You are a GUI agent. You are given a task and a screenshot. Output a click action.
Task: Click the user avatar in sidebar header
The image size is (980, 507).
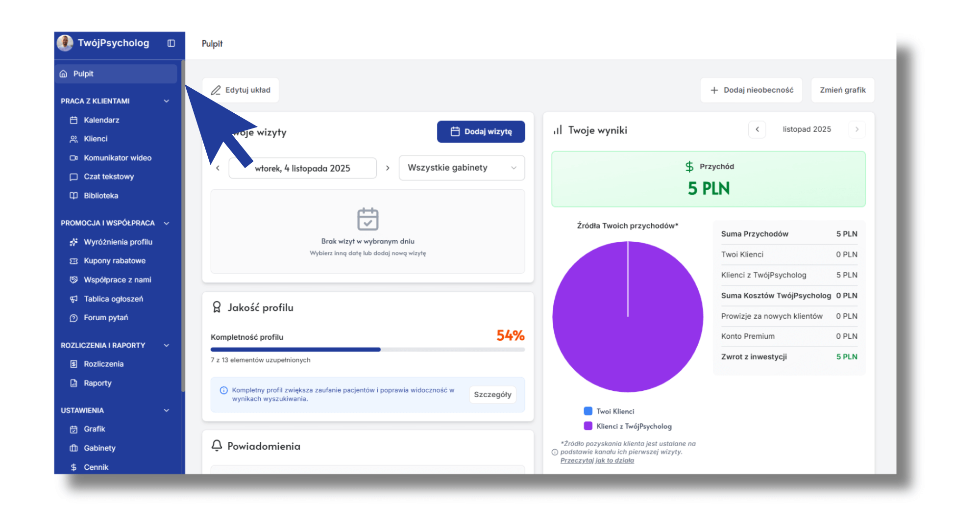65,43
